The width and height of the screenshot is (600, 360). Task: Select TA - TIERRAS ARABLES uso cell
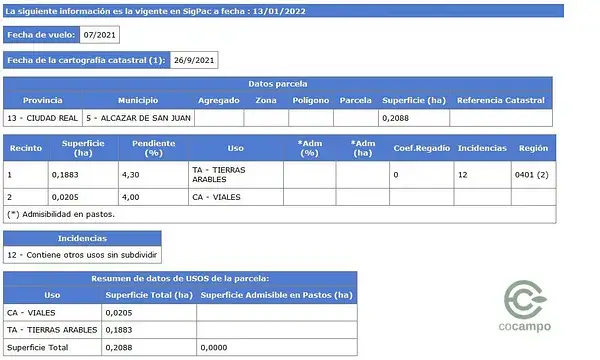[236, 175]
